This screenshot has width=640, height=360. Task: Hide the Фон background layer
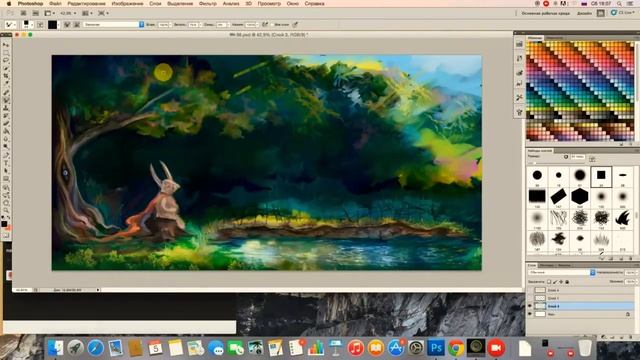click(530, 314)
